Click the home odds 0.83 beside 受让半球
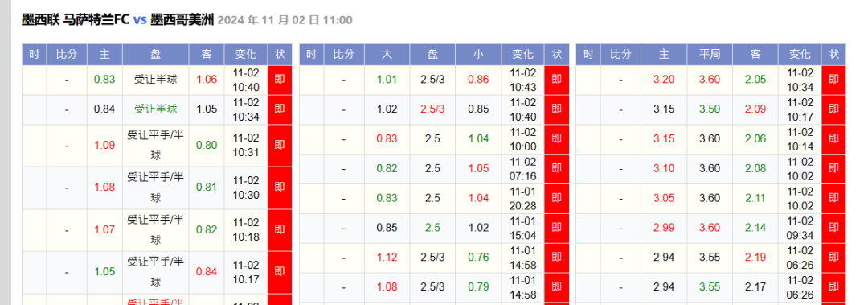This screenshot has width=868, height=305. click(x=104, y=80)
